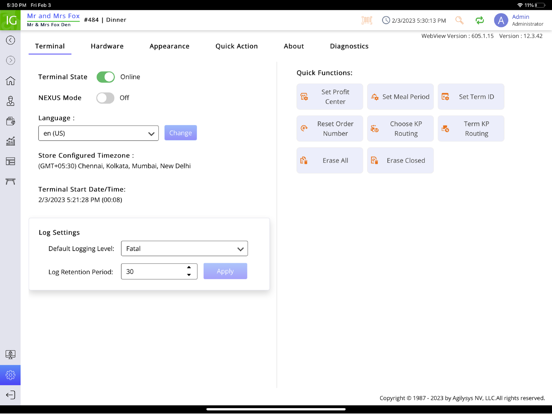Click Term KP Routing quick function
552x414 pixels.
(471, 128)
